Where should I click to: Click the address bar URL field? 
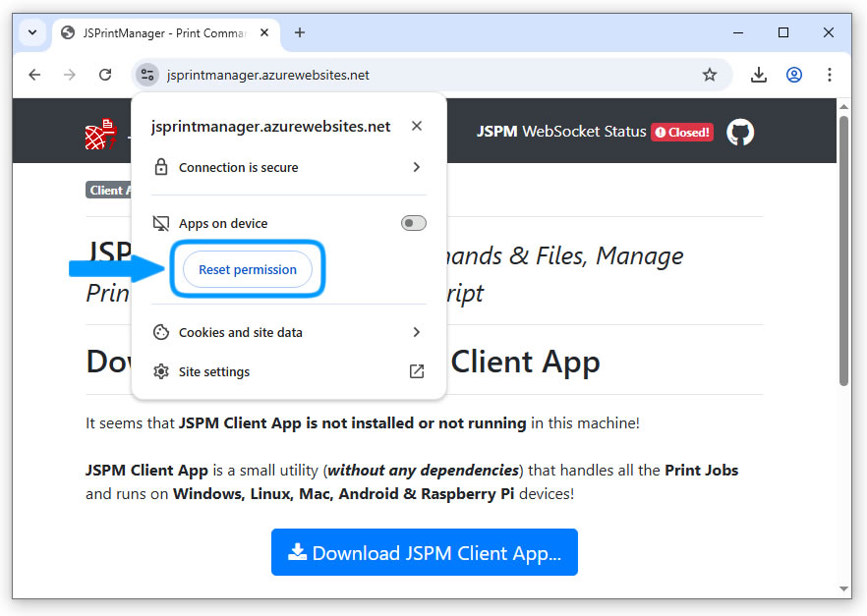pyautogui.click(x=432, y=75)
